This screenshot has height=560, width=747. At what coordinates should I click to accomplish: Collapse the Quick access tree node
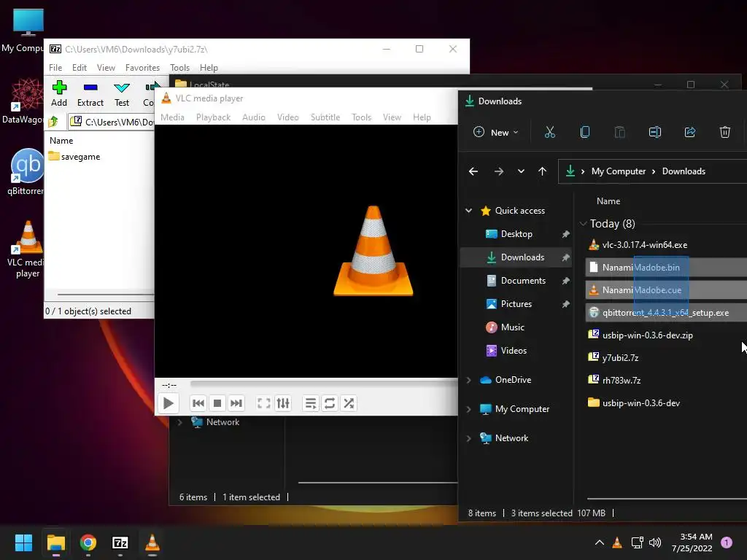pos(469,211)
